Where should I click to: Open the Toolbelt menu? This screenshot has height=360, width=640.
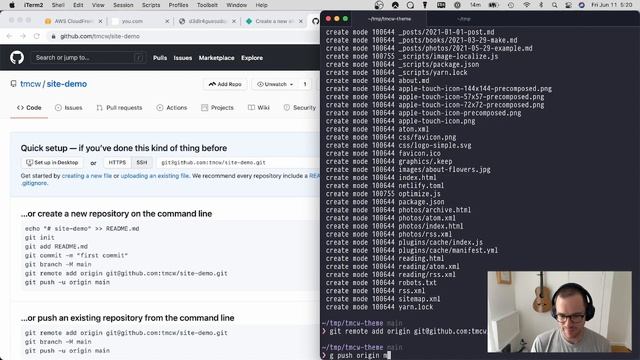[x=207, y=5]
